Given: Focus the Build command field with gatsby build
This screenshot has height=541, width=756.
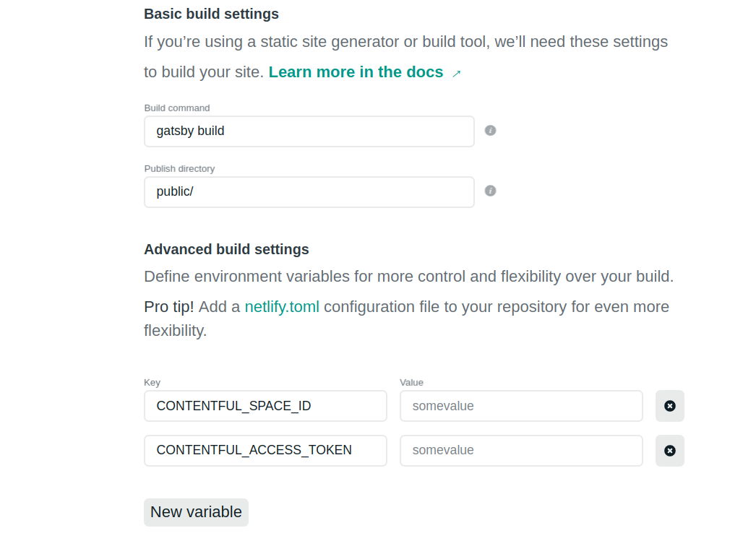Looking at the screenshot, I should point(309,131).
